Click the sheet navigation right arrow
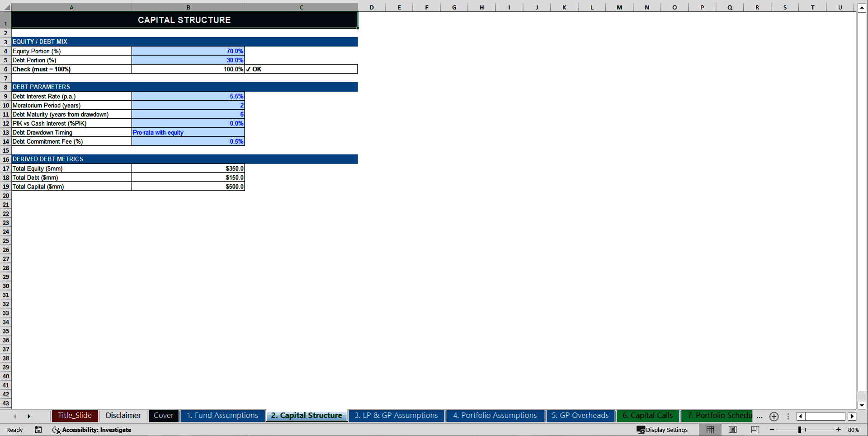 tap(29, 416)
